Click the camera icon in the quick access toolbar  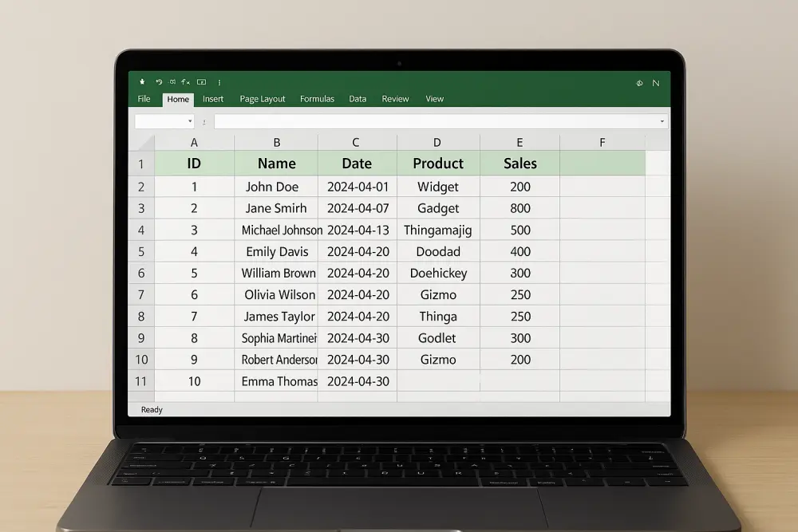(x=200, y=82)
